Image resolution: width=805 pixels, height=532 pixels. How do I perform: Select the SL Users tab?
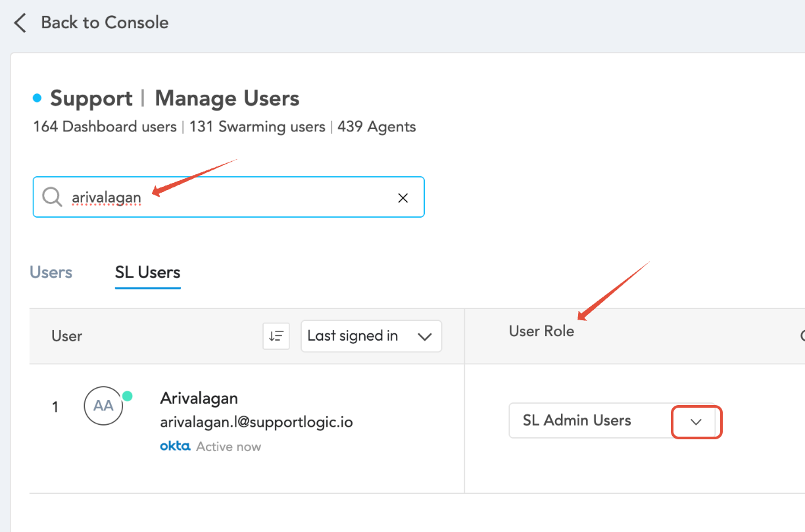tap(147, 272)
